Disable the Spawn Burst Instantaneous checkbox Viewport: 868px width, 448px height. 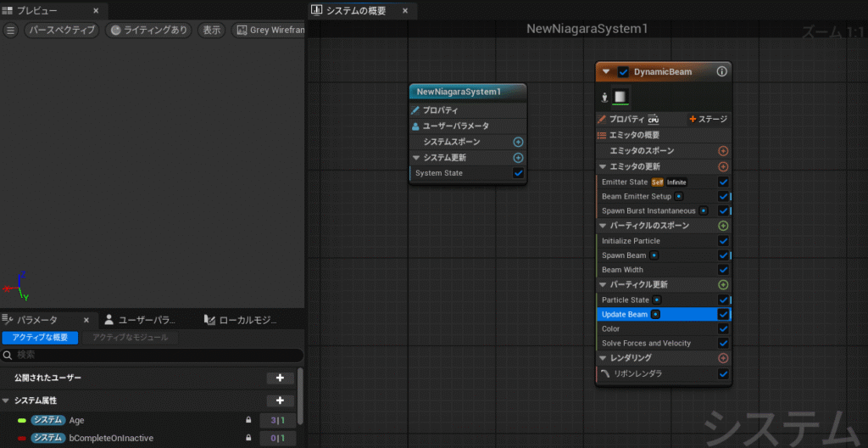(x=723, y=210)
